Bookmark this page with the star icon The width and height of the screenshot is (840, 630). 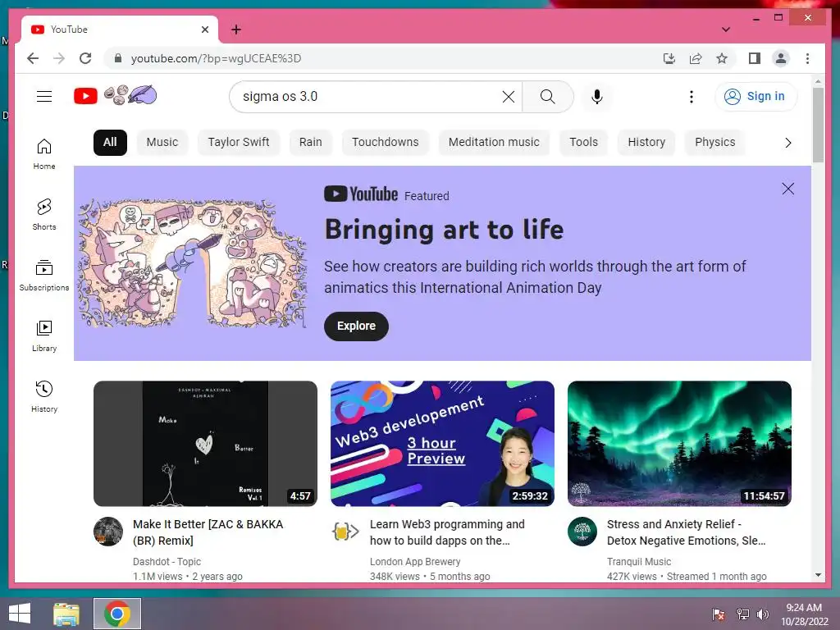click(x=722, y=58)
